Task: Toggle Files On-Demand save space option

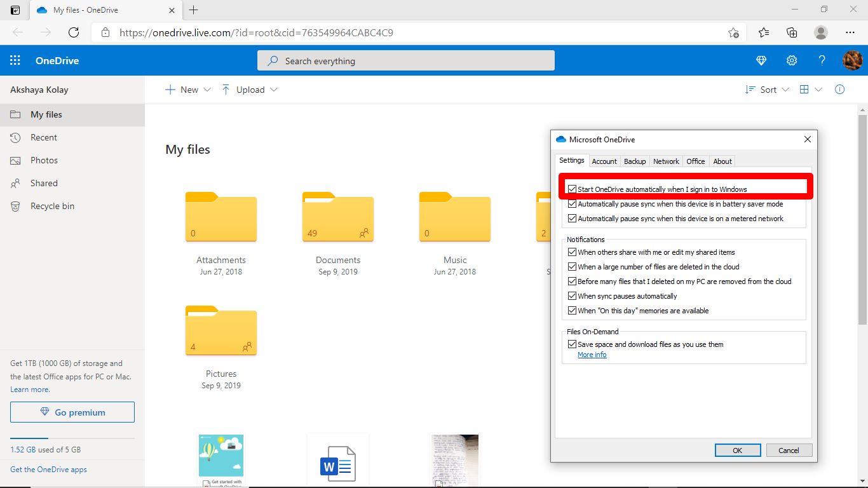Action: tap(573, 344)
